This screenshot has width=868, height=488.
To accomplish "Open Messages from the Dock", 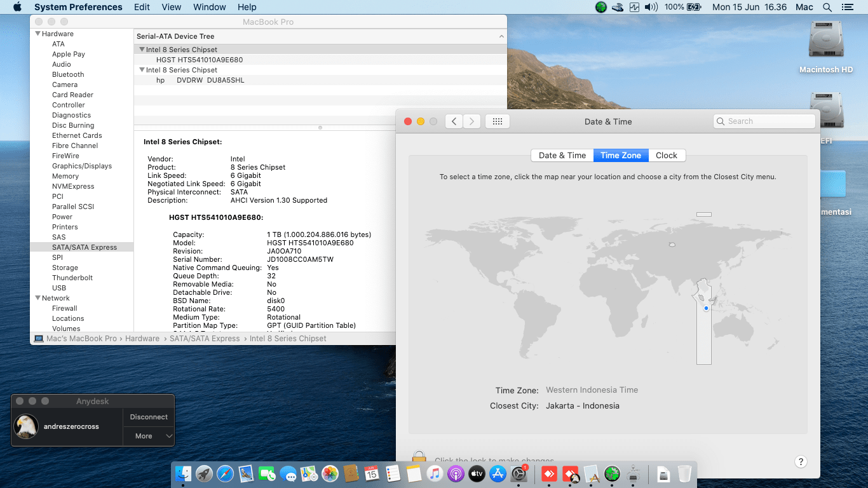I will tap(288, 473).
